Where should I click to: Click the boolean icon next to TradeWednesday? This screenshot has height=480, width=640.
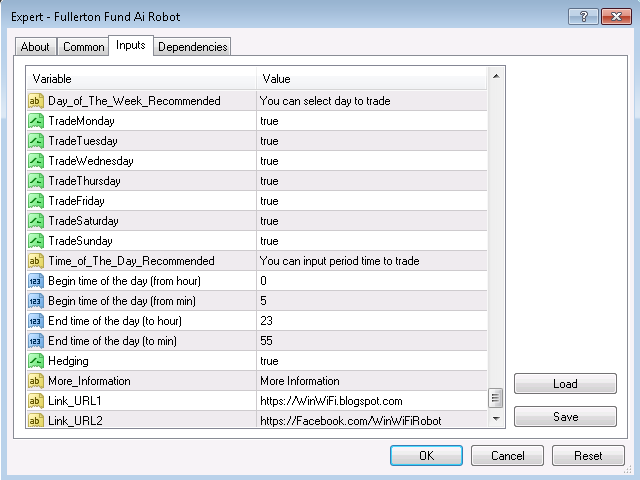(36, 161)
